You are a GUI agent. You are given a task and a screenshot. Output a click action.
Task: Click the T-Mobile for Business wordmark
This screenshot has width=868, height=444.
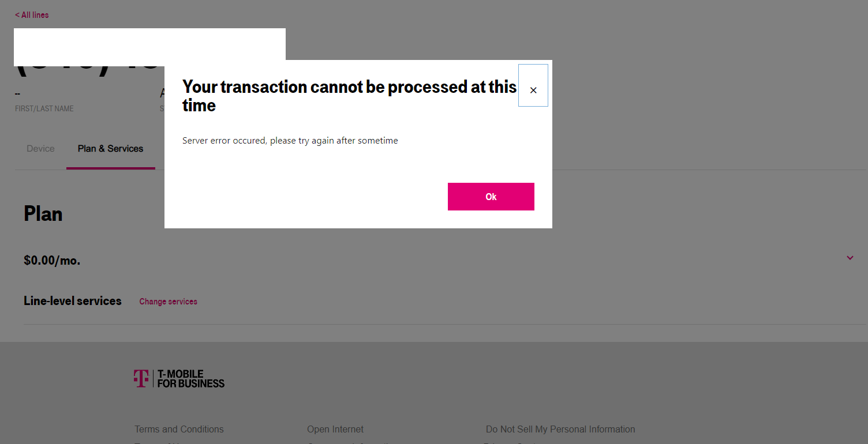(x=190, y=378)
